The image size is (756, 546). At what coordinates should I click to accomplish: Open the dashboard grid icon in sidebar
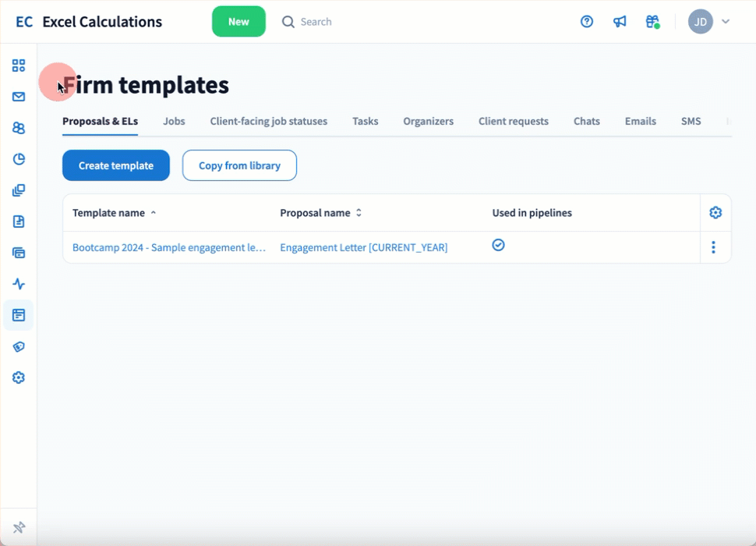point(19,66)
